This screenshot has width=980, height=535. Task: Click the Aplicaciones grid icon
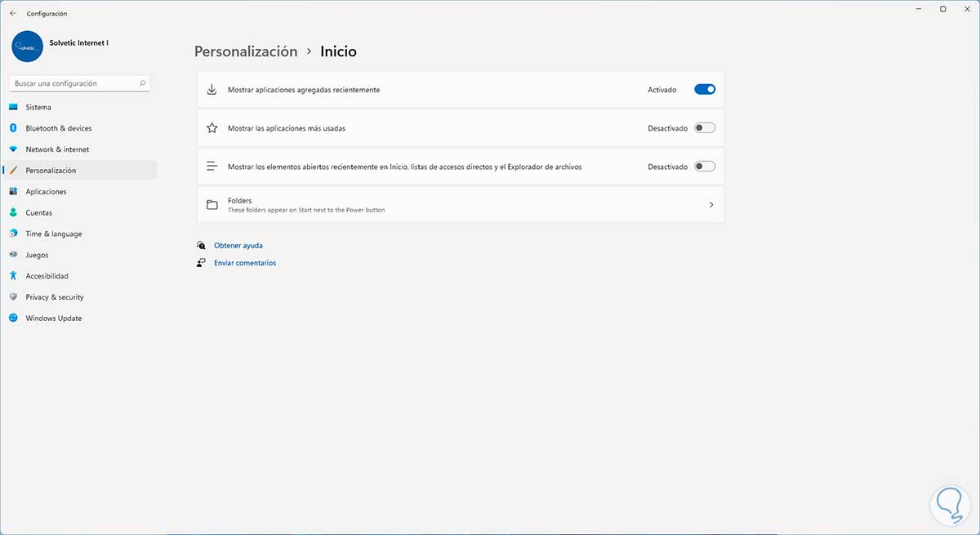[13, 191]
